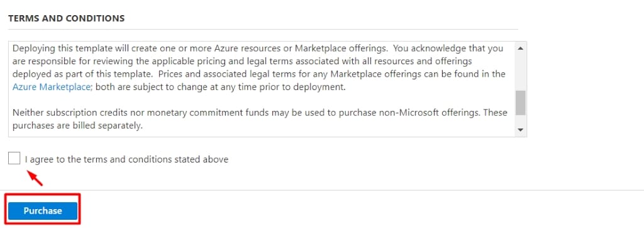Viewport: 644px width, 228px height.
Task: Click the horizontal line under the heading
Action: [263, 29]
